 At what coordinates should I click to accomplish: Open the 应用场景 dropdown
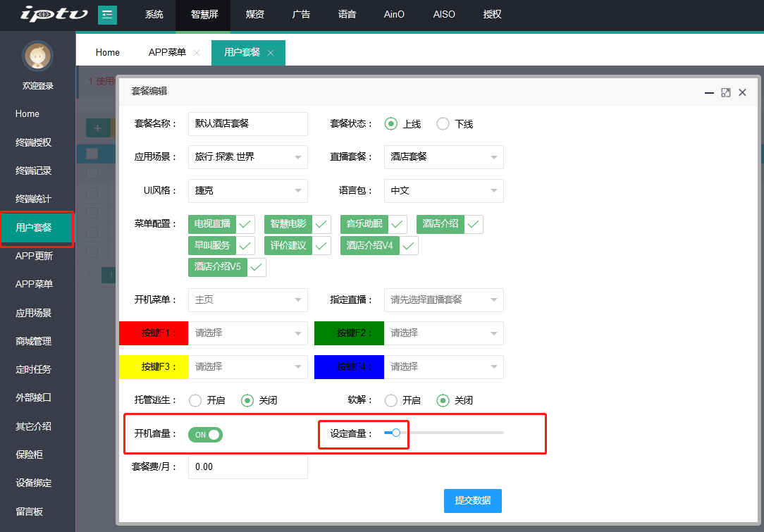[247, 157]
